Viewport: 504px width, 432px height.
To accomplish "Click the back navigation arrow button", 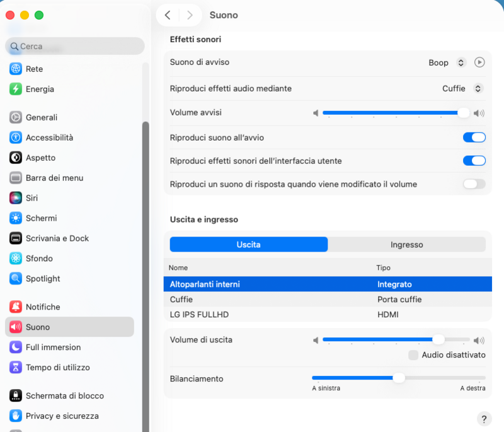I will tap(168, 15).
